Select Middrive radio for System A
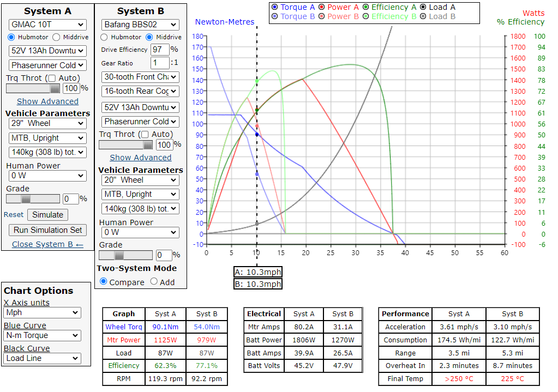 (56, 37)
